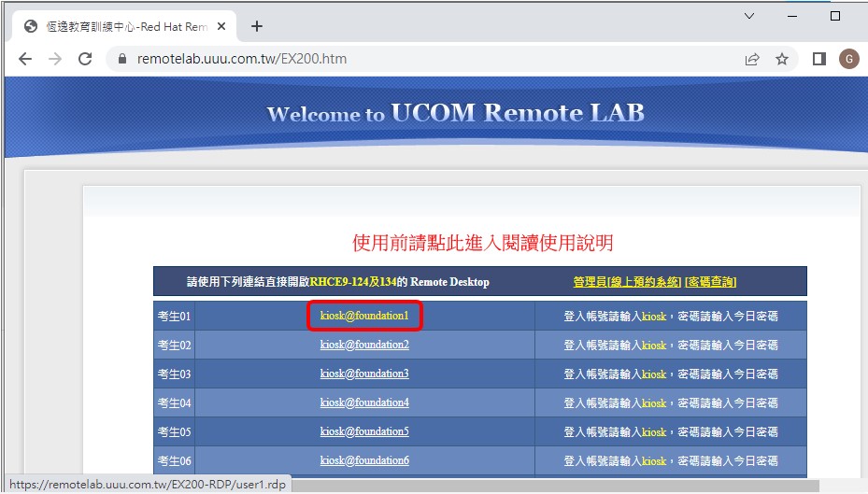Bookmark this page with star icon
Viewport: 868px width, 494px height.
coord(782,59)
